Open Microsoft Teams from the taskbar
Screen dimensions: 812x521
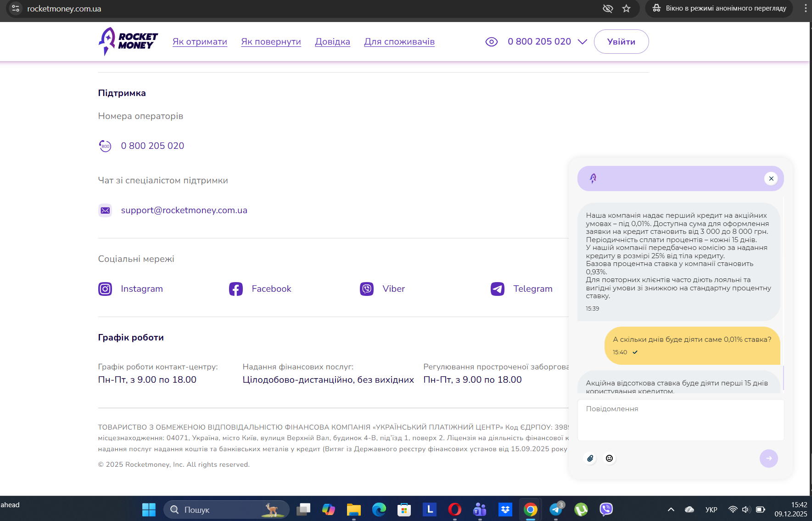[480, 510]
